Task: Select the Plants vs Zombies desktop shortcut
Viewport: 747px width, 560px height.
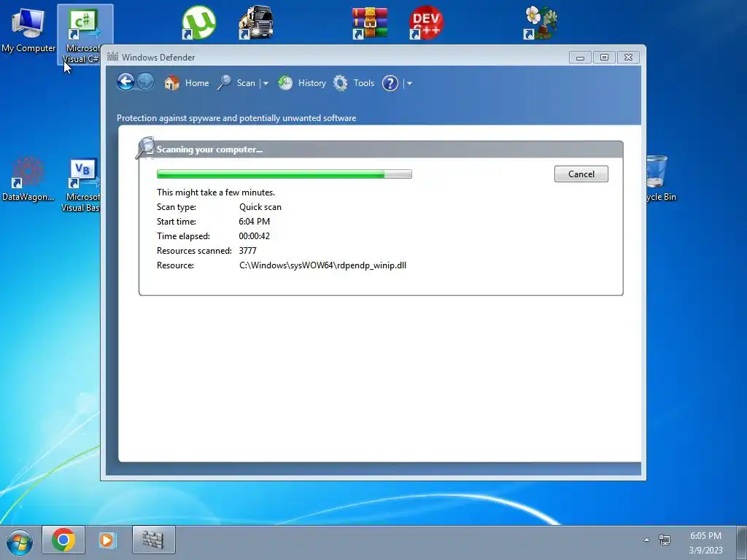Action: pos(541,23)
